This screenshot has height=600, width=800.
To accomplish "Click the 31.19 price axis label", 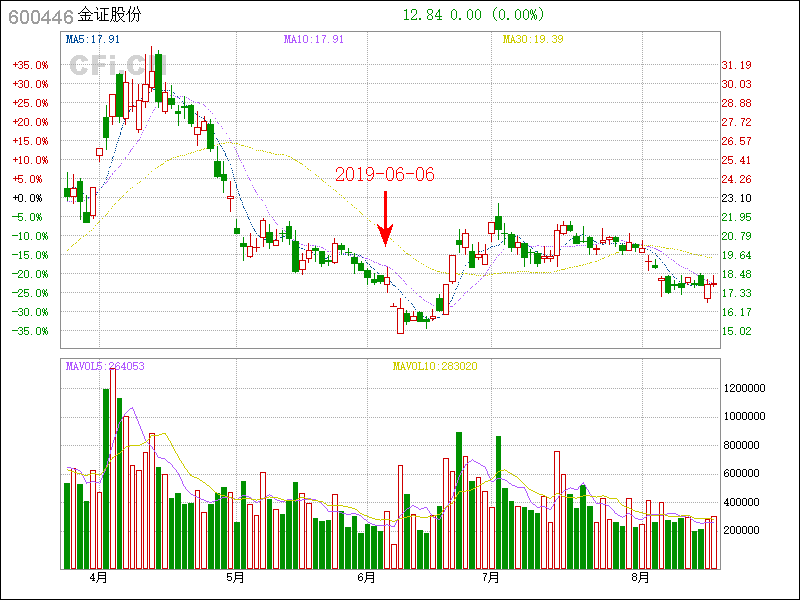I will tap(737, 65).
